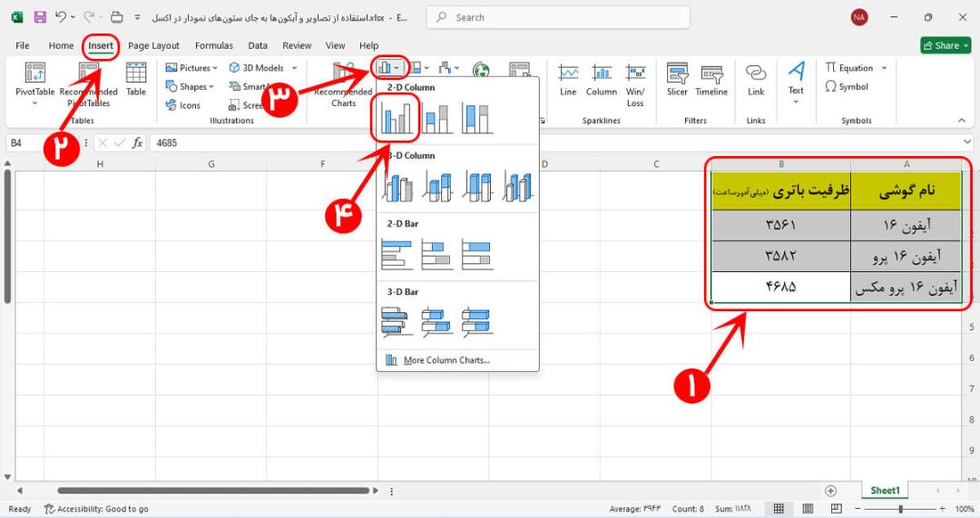Insert a Line sparkline
The height and width of the screenshot is (518, 980).
coord(568,80)
